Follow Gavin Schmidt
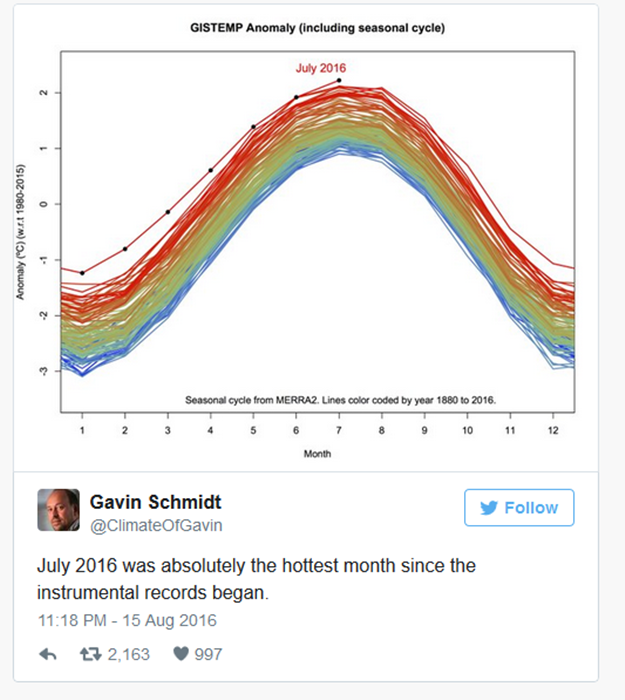 [x=519, y=508]
